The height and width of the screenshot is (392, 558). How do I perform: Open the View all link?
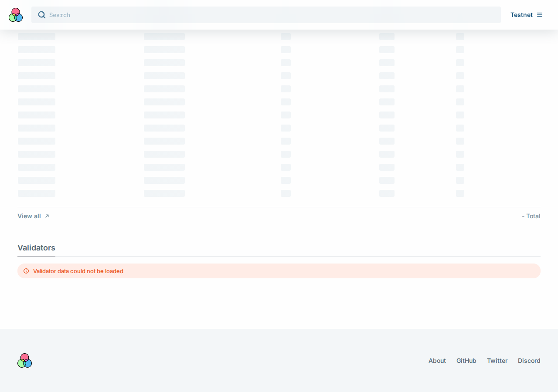(34, 216)
